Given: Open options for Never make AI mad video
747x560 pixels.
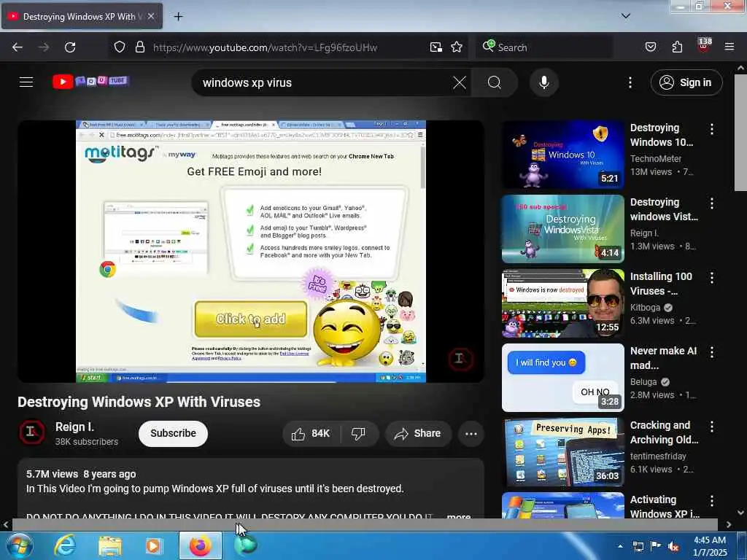Looking at the screenshot, I should [712, 352].
